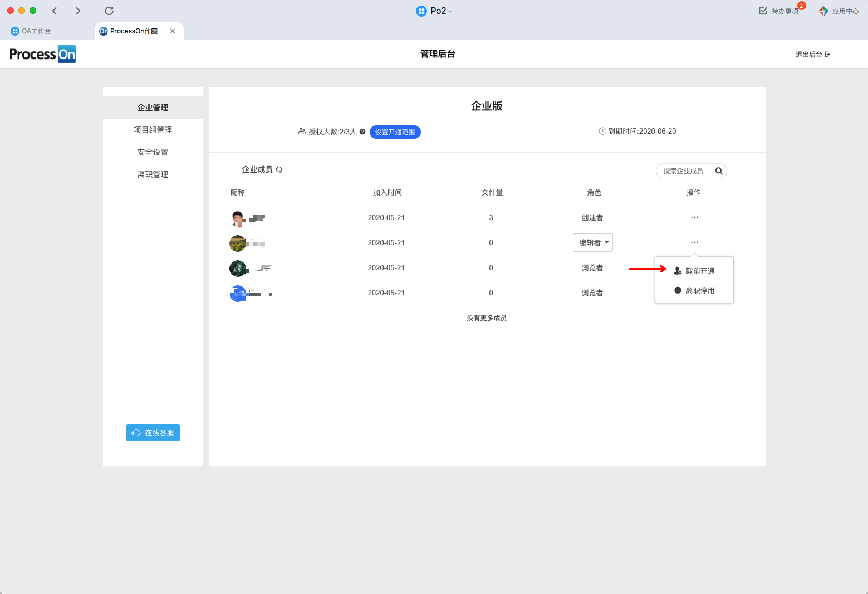
Task: Click the member search magnifier icon
Action: [719, 171]
